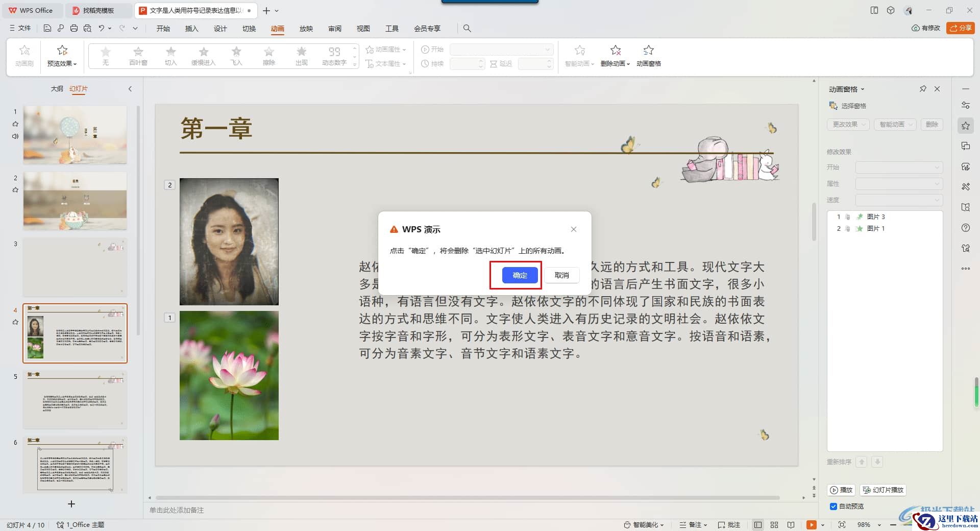
Task: Toggle the 自动预览 checkbox
Action: coord(834,506)
